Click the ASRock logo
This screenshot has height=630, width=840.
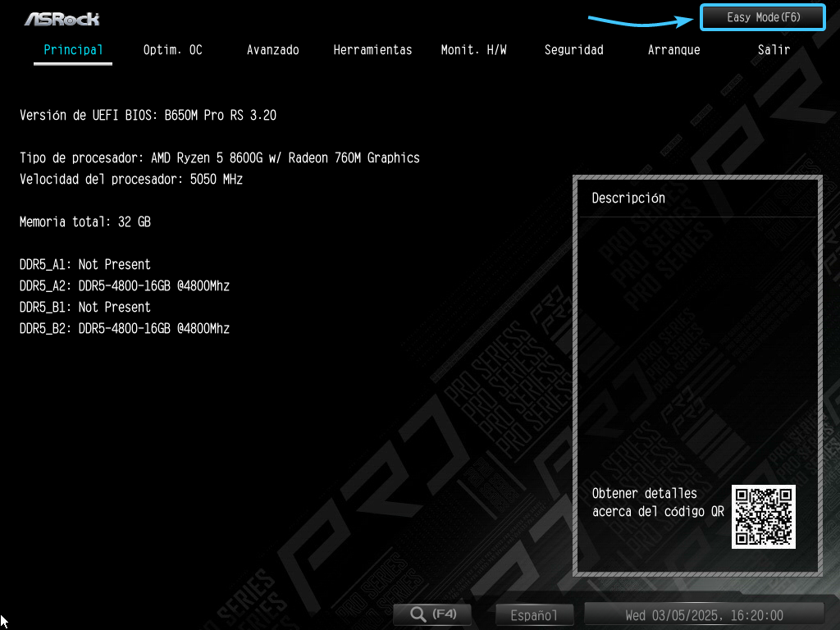coord(62,20)
